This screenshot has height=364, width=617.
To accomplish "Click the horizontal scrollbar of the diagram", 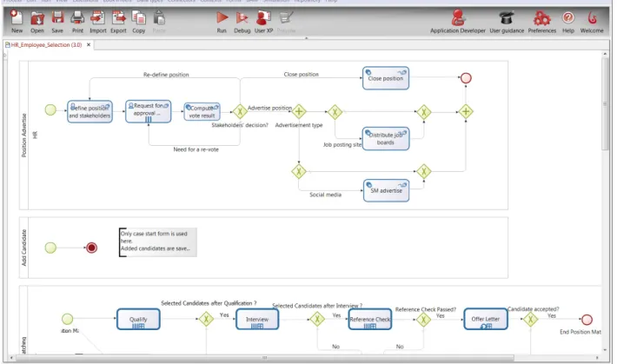I will click(264, 358).
